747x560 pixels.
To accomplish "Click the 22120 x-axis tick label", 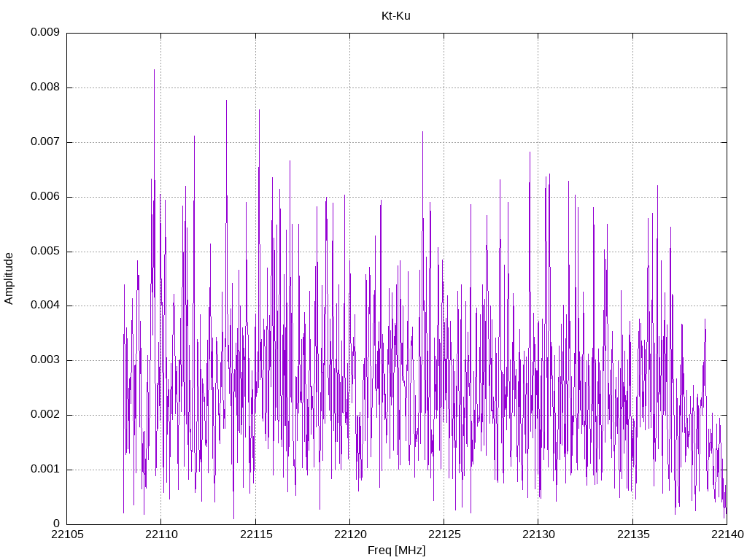I will tap(350, 534).
